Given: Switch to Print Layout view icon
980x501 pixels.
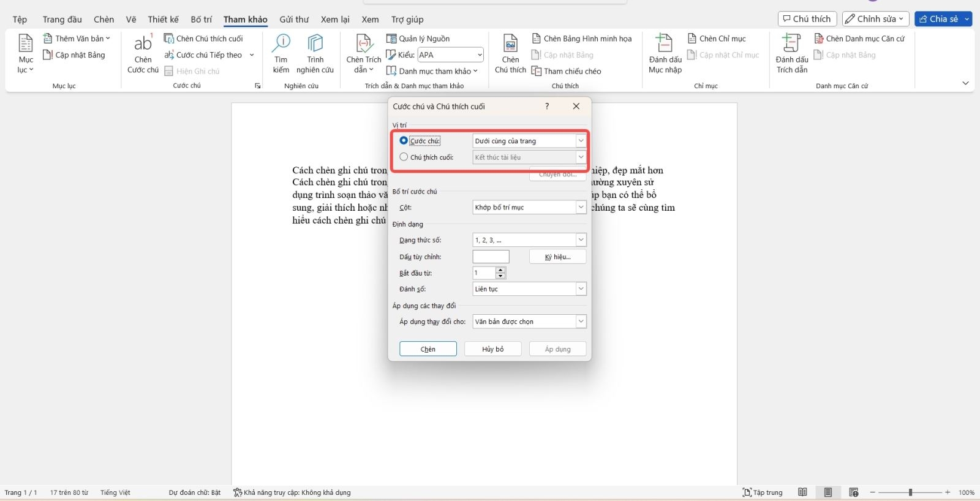Looking at the screenshot, I should pos(828,492).
